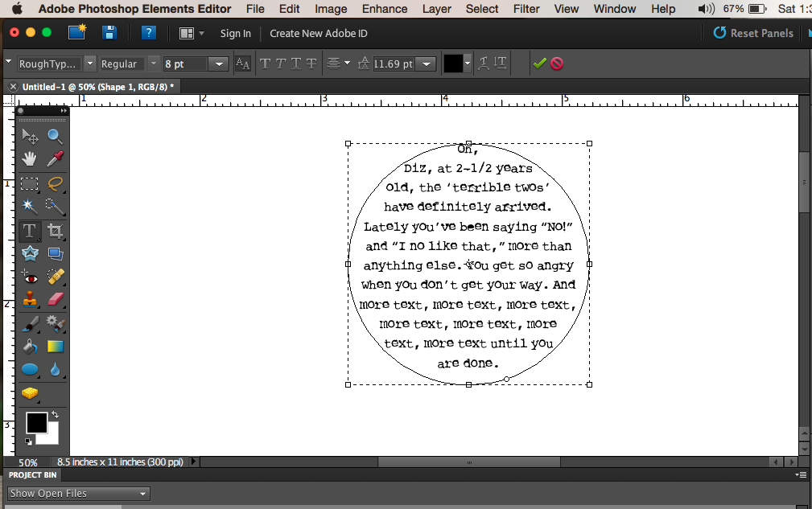
Task: Toggle underline text formatting
Action: 296,63
